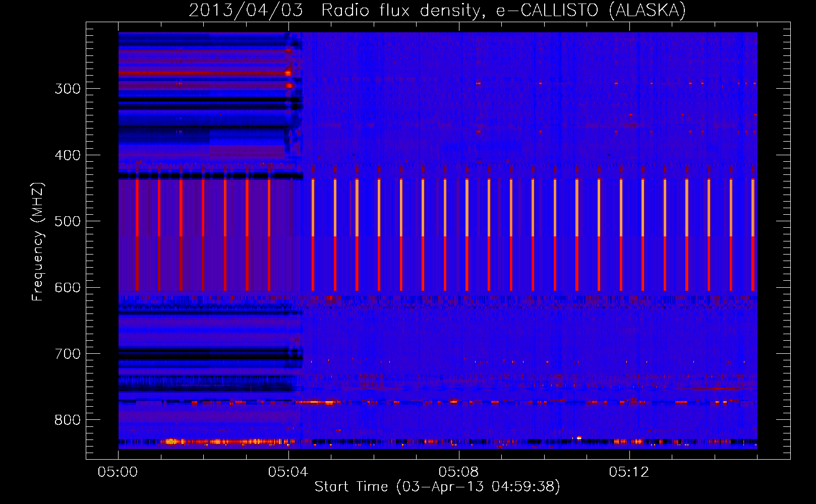Click the 500 frequency tick label
This screenshot has height=504, width=816.
point(68,221)
